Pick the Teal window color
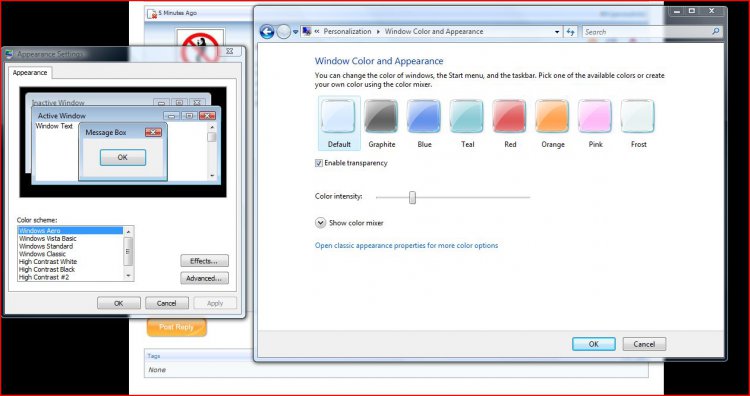The width and height of the screenshot is (750, 396). pyautogui.click(x=467, y=116)
